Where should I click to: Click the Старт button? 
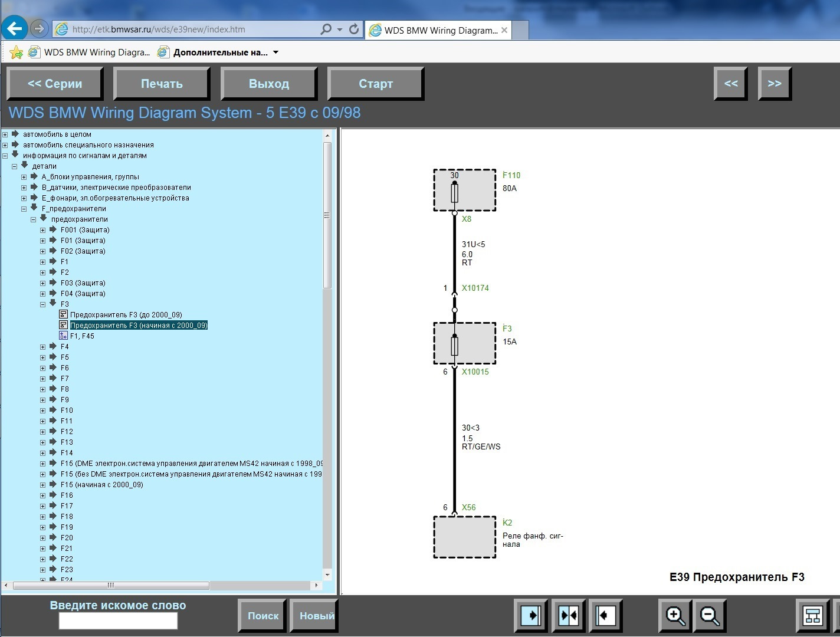click(376, 84)
